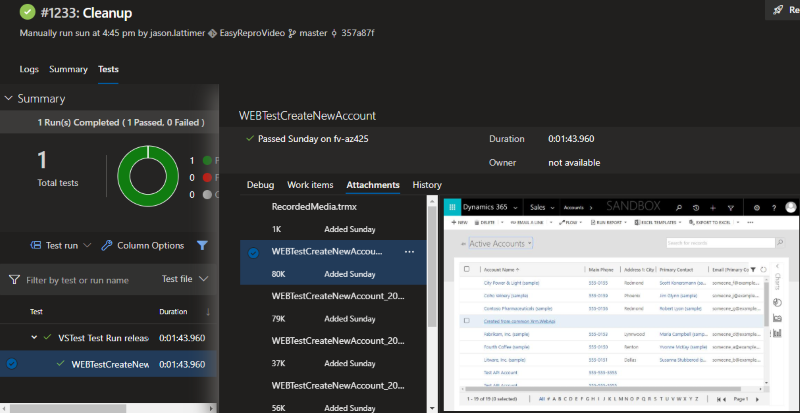The image size is (800, 413).
Task: Click DELETE in the Dynamics command bar
Action: 485,223
